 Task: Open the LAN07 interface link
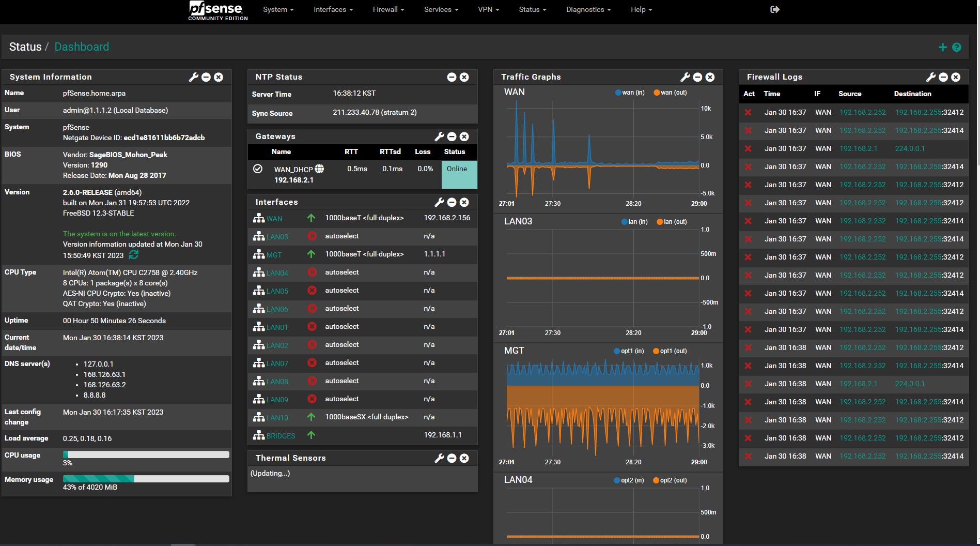(x=277, y=363)
